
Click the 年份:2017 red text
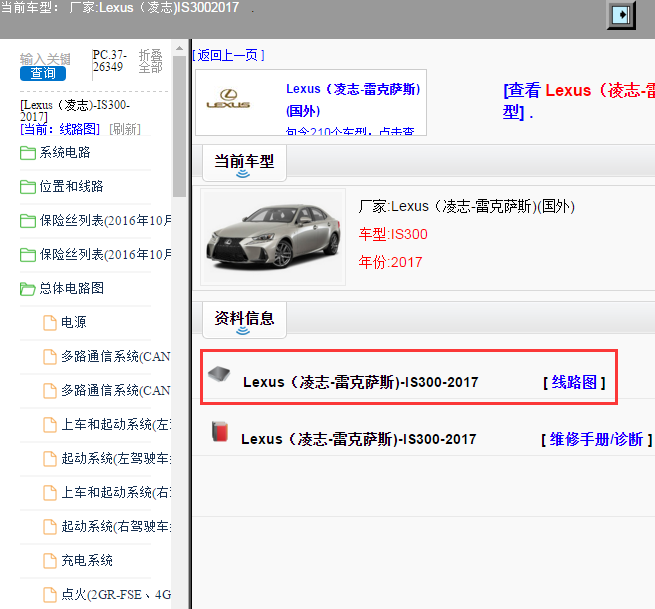390,262
